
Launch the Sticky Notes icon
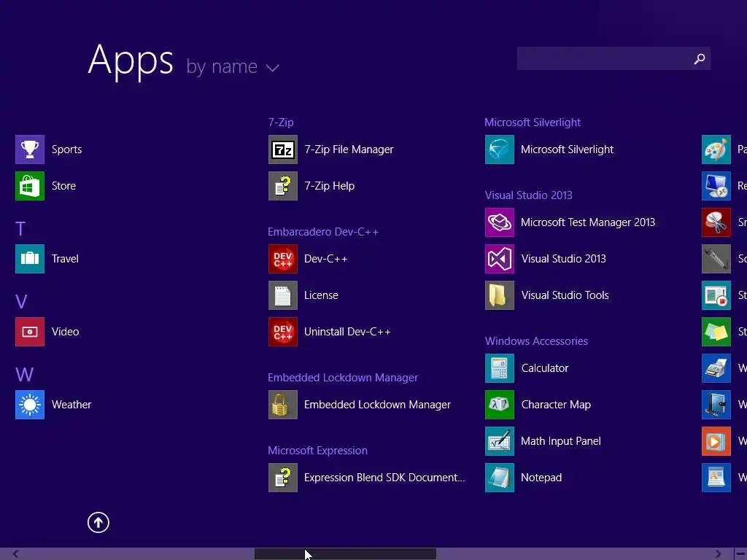(x=716, y=332)
